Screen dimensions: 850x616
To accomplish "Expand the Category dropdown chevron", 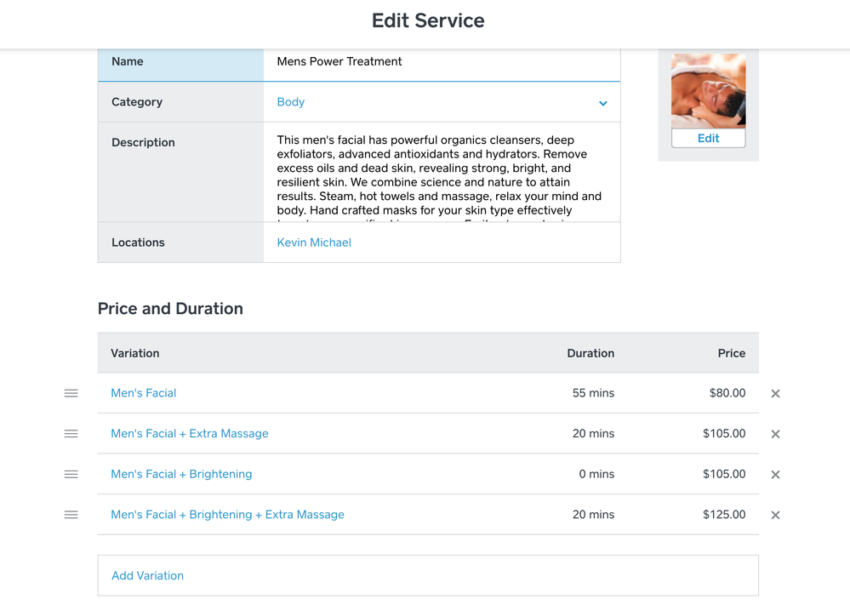I will 602,103.
